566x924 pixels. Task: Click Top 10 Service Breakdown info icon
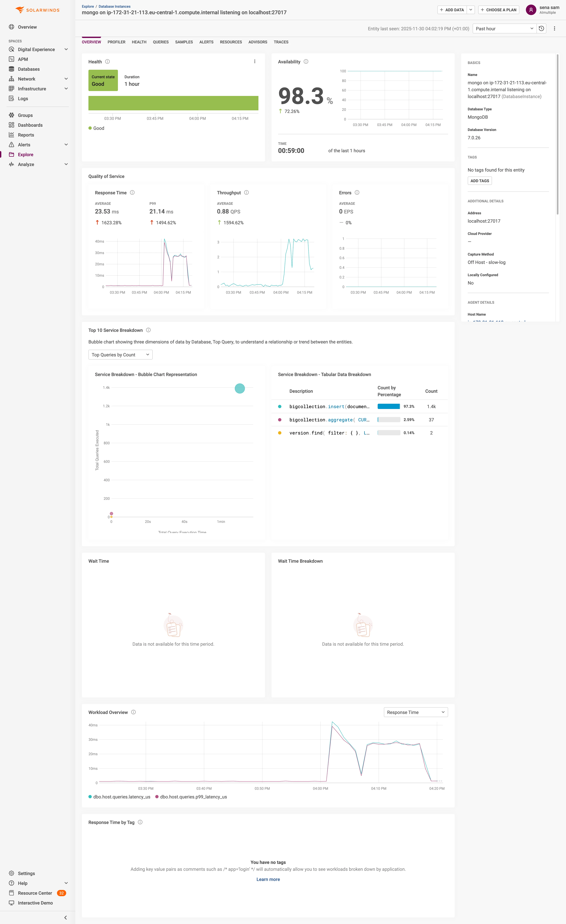click(149, 330)
